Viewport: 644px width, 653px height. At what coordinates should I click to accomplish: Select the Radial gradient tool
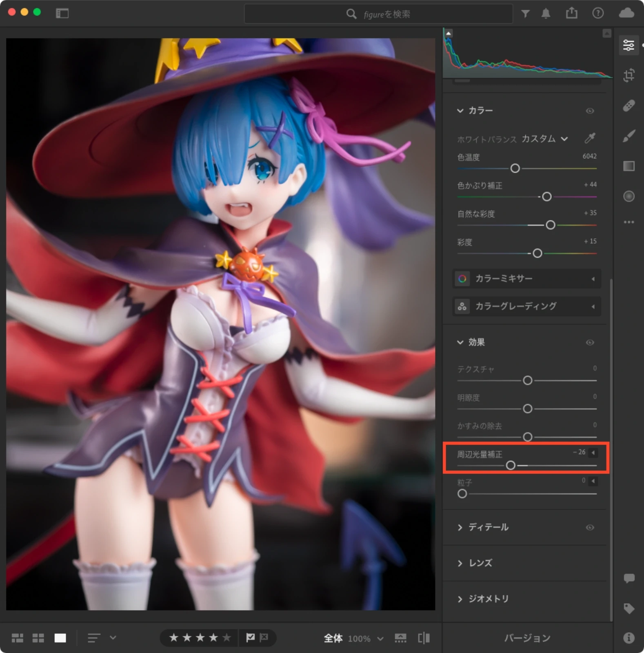coord(628,196)
